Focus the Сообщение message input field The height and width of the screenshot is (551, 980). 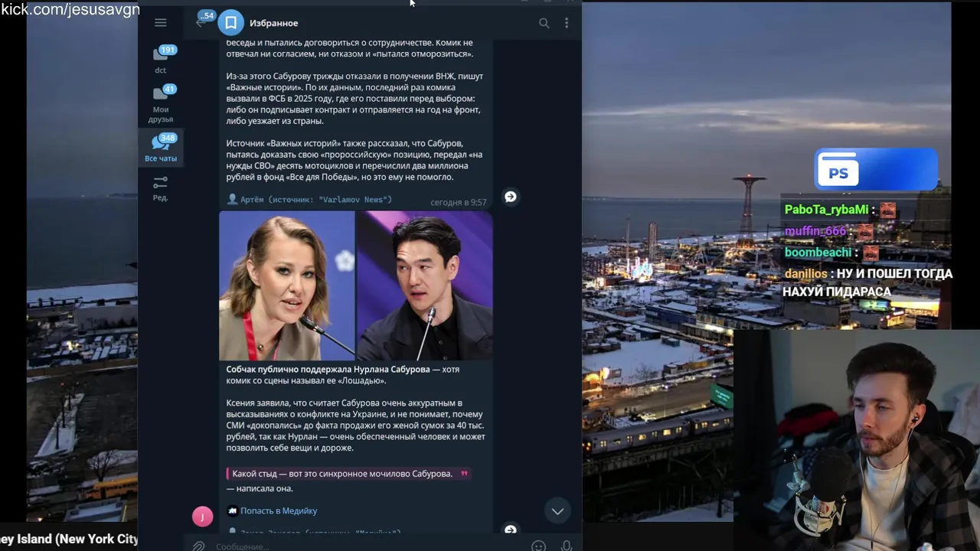tap(367, 546)
